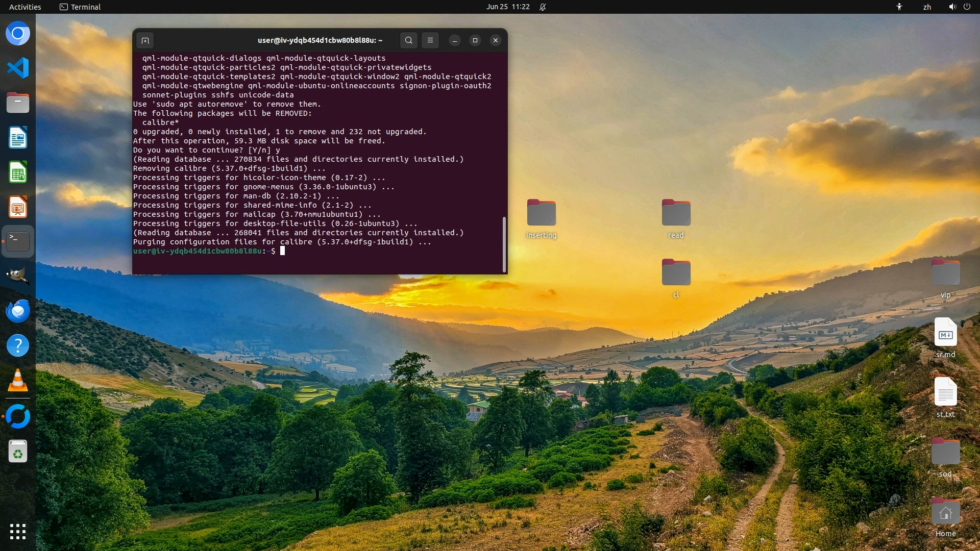980x551 pixels.
Task: Expand the zh input source menu
Action: pyautogui.click(x=927, y=7)
